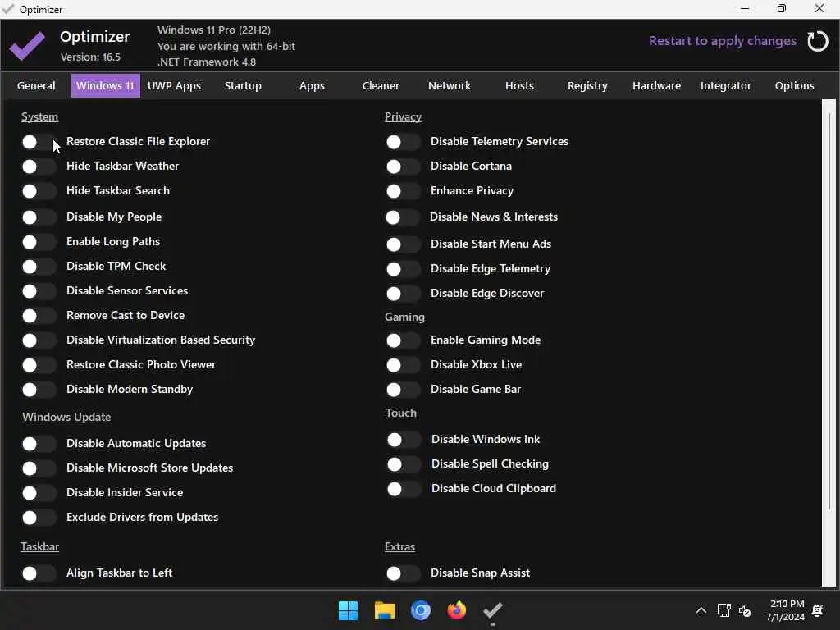Click the muted volume tray icon
The height and width of the screenshot is (630, 840).
point(745,610)
